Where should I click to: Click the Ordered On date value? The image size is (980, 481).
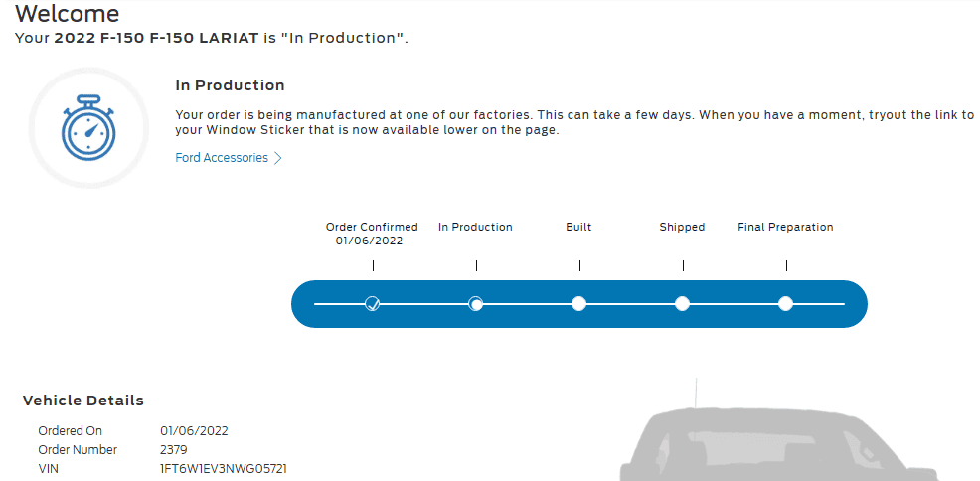[x=194, y=431]
